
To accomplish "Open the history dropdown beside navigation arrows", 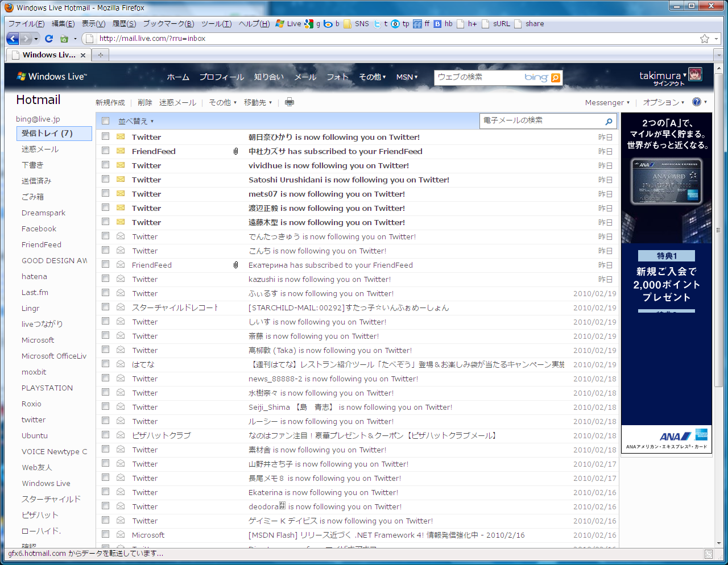I will pyautogui.click(x=36, y=39).
